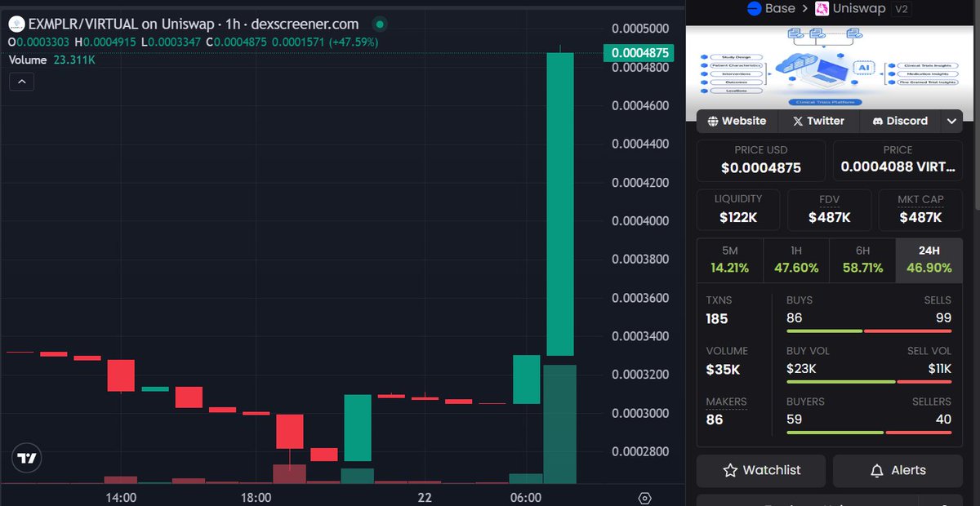Click the LIQUIDITY $122K box

(738, 210)
